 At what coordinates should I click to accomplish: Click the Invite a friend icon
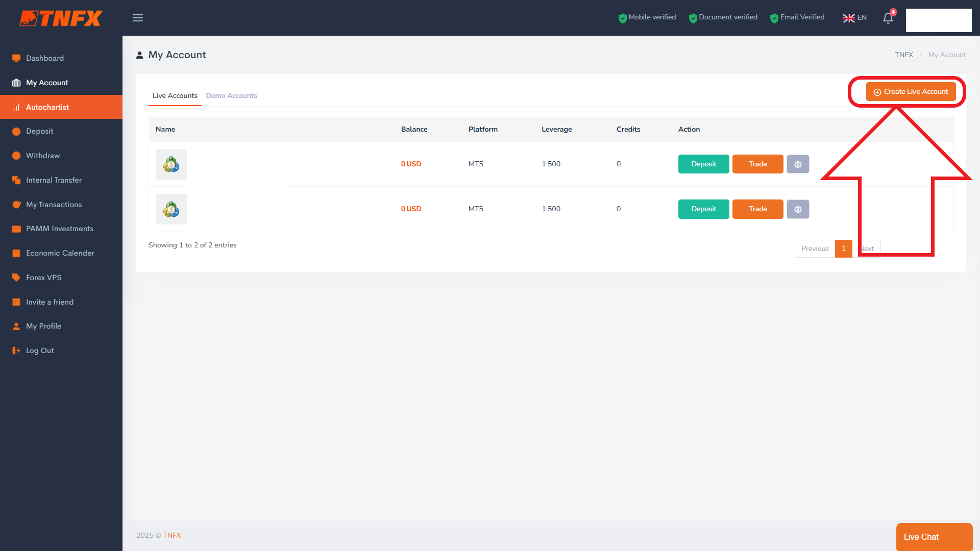(16, 302)
